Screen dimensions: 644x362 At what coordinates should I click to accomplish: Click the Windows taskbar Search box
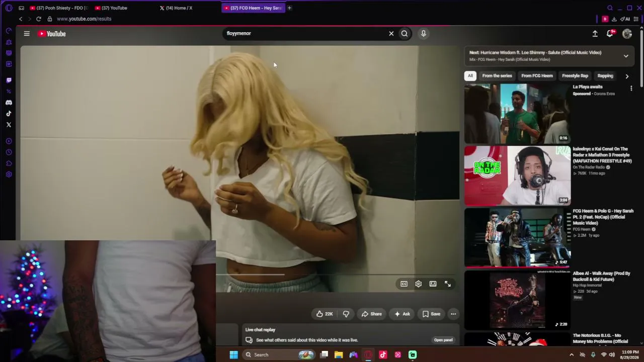pos(279,355)
